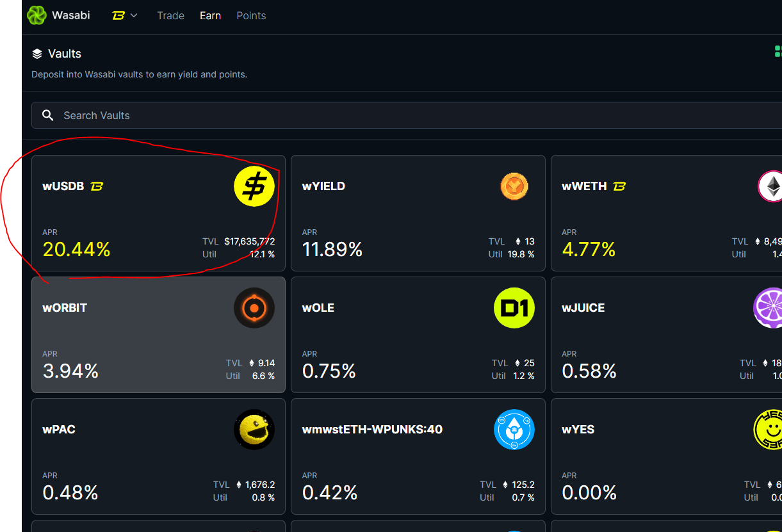Click the ETH icon in wOLE TVL
Image resolution: width=782 pixels, height=532 pixels.
click(517, 363)
